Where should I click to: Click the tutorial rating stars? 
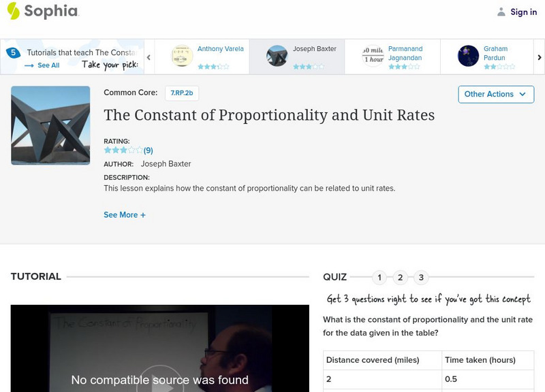[x=123, y=150]
